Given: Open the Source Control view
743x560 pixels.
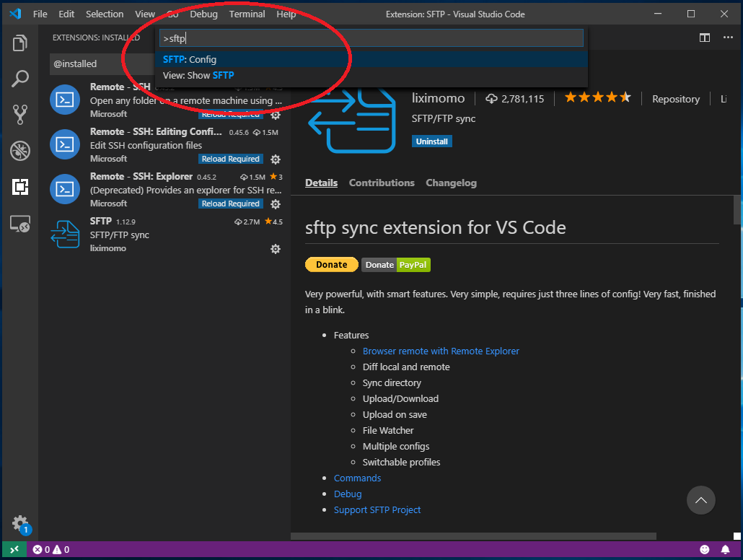Looking at the screenshot, I should 20,114.
